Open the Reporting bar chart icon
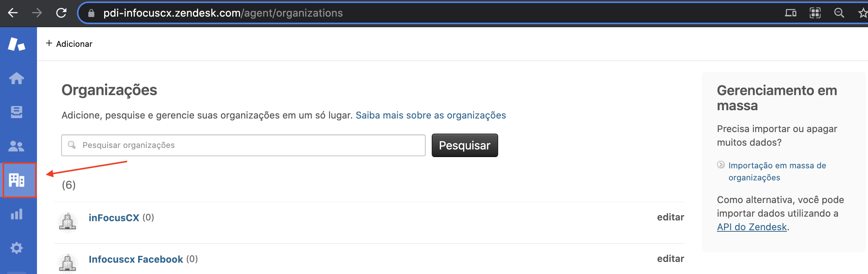The width and height of the screenshot is (868, 274). [x=17, y=214]
